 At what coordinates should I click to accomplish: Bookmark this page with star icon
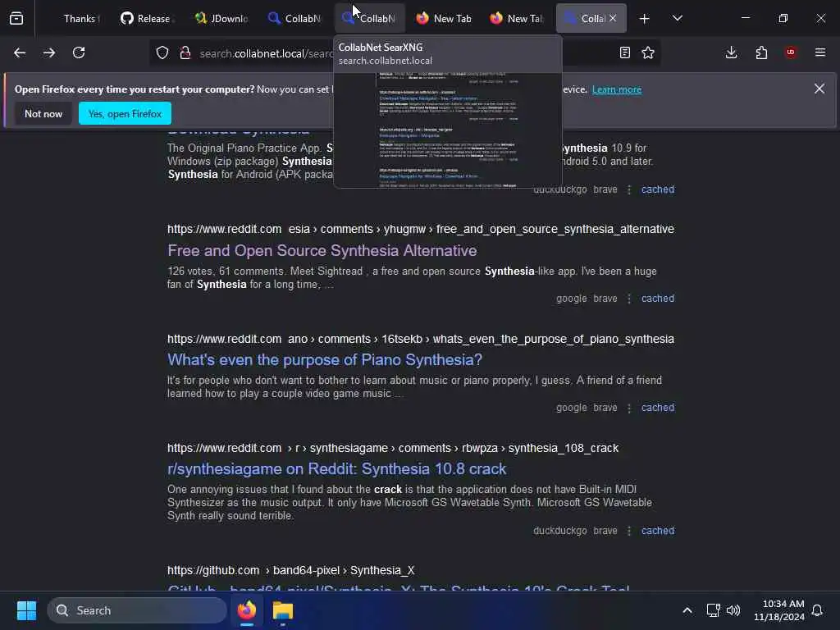click(648, 52)
